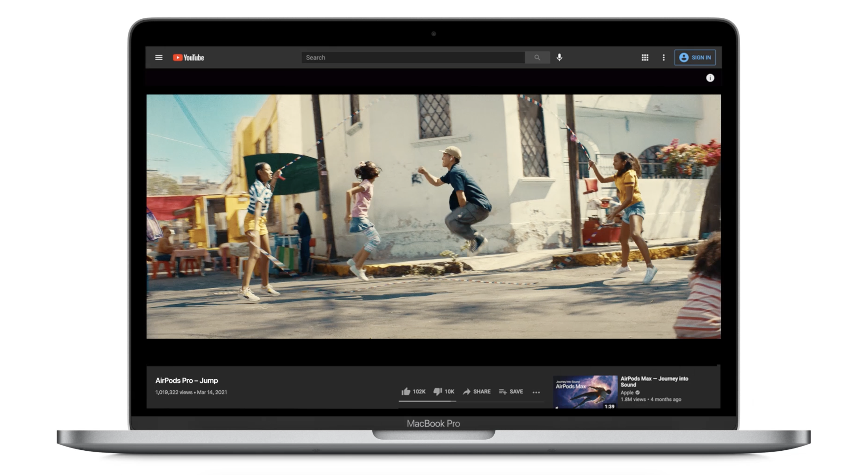Image resolution: width=868 pixels, height=475 pixels.
Task: Open the settings three-dot menu
Action: 663,58
